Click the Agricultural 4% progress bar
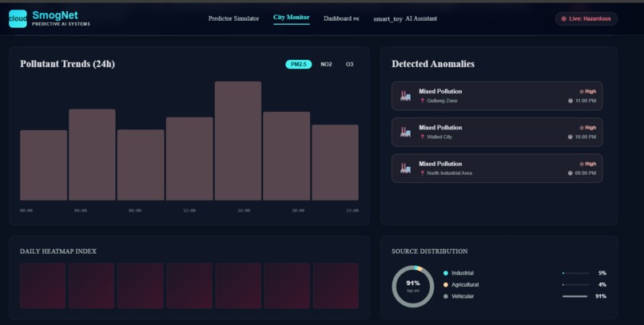This screenshot has height=325, width=644. tap(576, 285)
